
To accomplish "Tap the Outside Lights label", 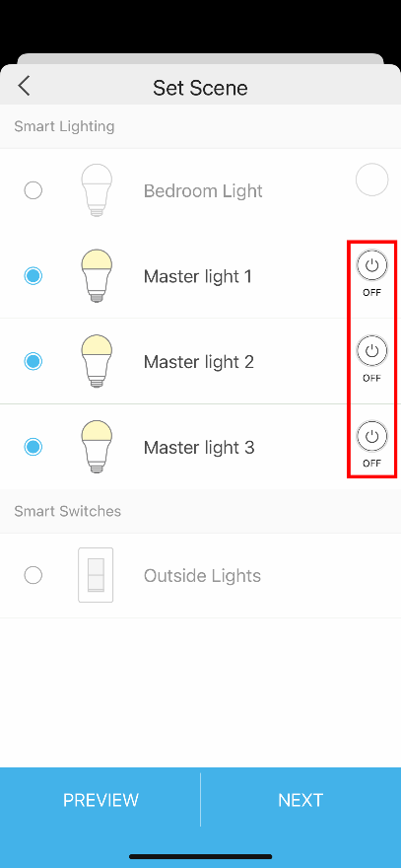I will tap(202, 576).
